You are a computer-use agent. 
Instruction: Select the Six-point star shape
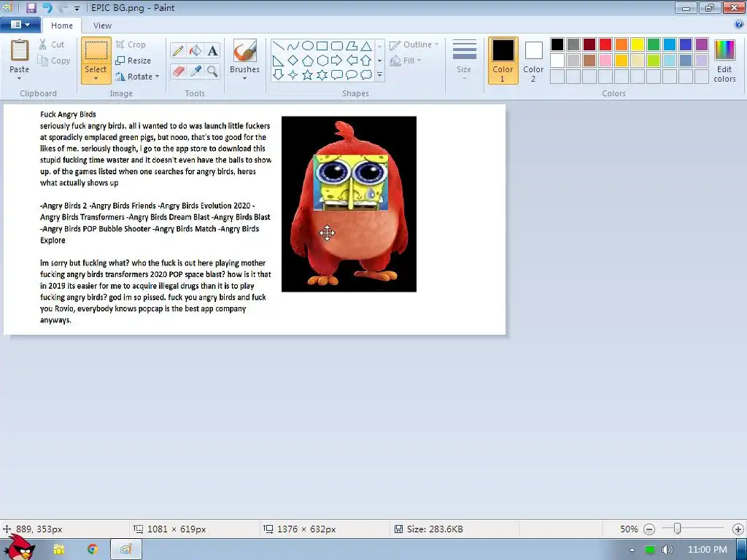click(322, 75)
